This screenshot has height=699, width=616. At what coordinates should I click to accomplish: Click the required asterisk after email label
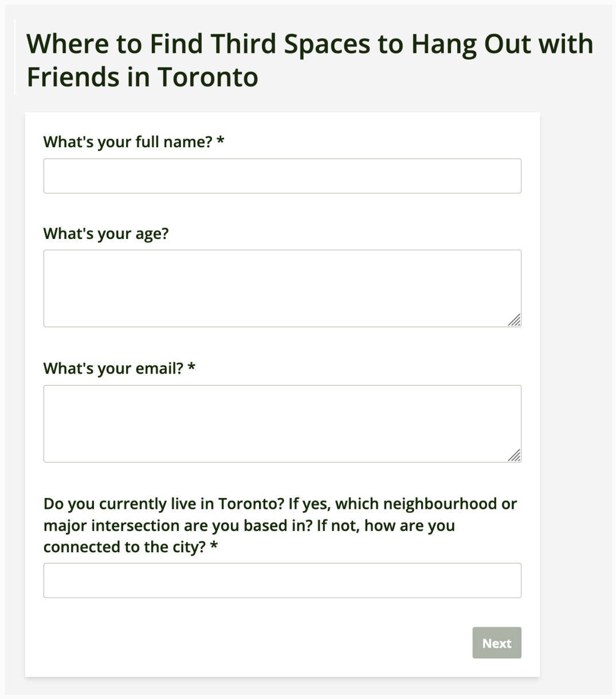[x=191, y=367]
